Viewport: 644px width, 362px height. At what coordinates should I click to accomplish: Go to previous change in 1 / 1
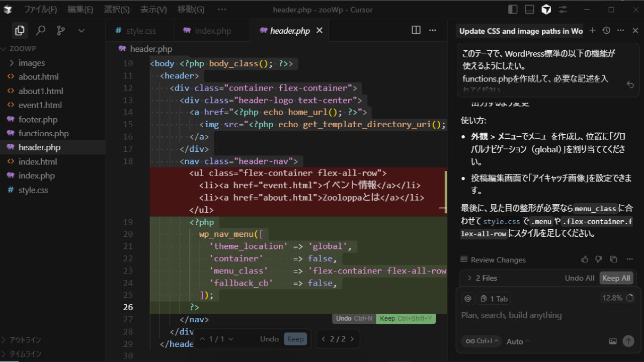click(x=203, y=339)
